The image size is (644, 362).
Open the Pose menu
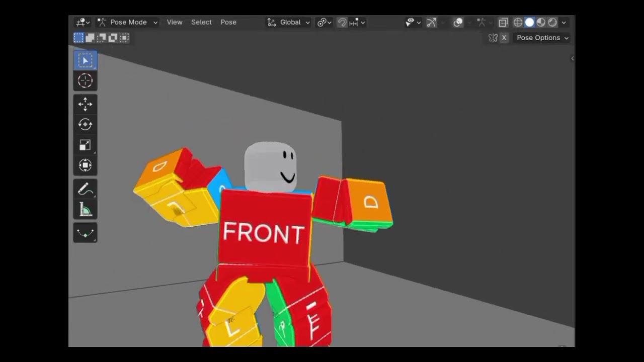[228, 22]
